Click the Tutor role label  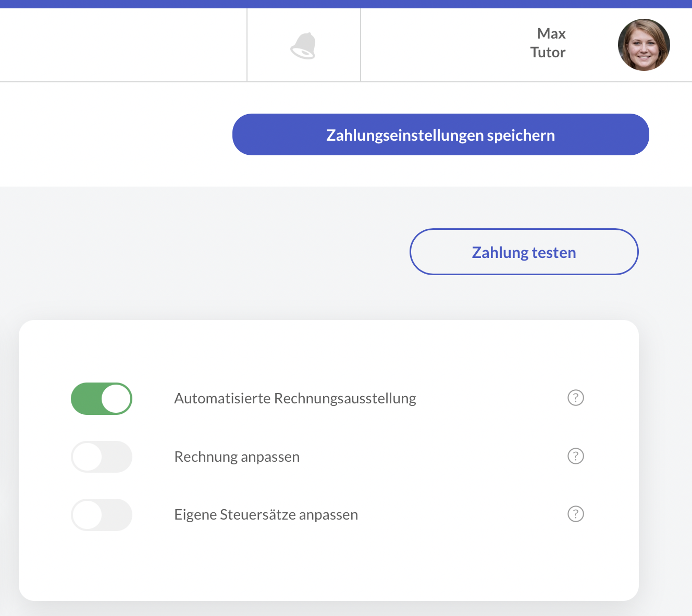548,53
